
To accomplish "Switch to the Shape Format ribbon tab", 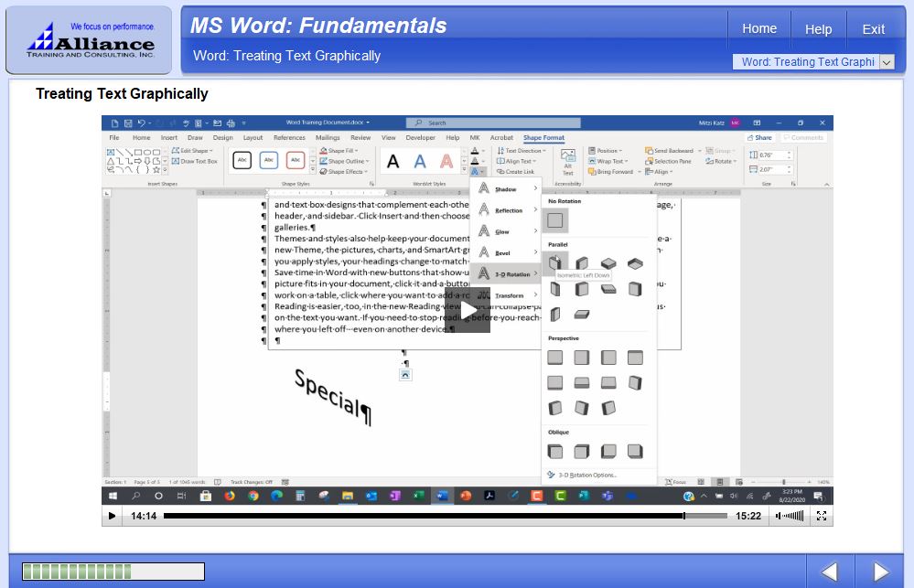I will coord(543,138).
